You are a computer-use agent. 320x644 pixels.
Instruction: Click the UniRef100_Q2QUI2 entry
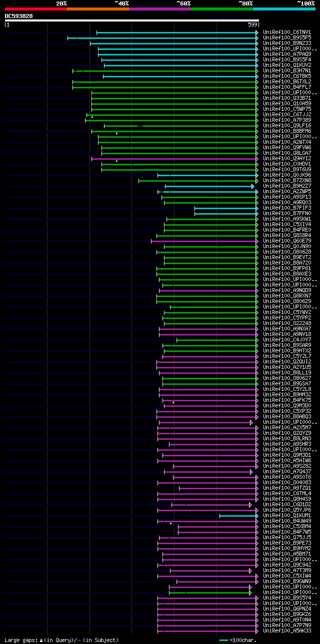pos(287,362)
